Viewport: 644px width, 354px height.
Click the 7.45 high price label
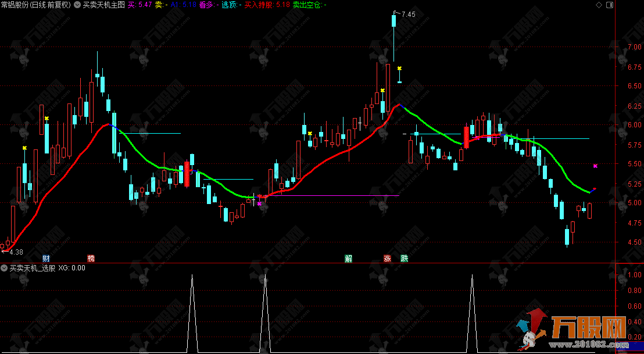pos(408,15)
